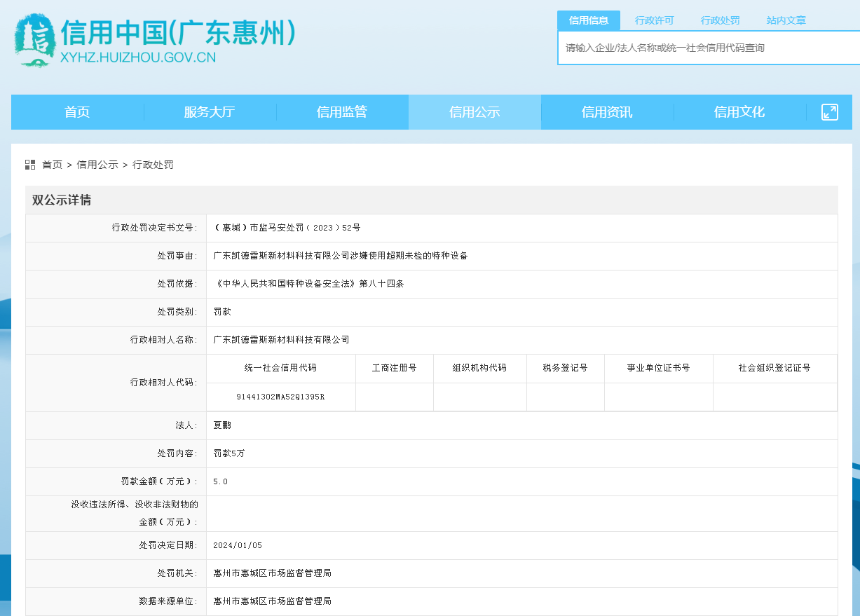Click the legal basis 《中华人民共和国特种设备安全法》第八十四条
This screenshot has height=616, width=860.
(308, 284)
